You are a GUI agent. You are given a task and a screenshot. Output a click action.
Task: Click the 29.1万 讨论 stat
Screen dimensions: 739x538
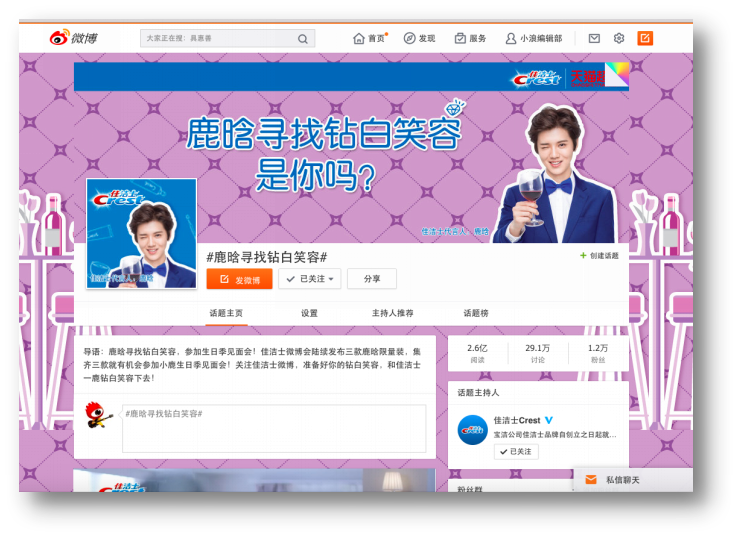[537, 353]
